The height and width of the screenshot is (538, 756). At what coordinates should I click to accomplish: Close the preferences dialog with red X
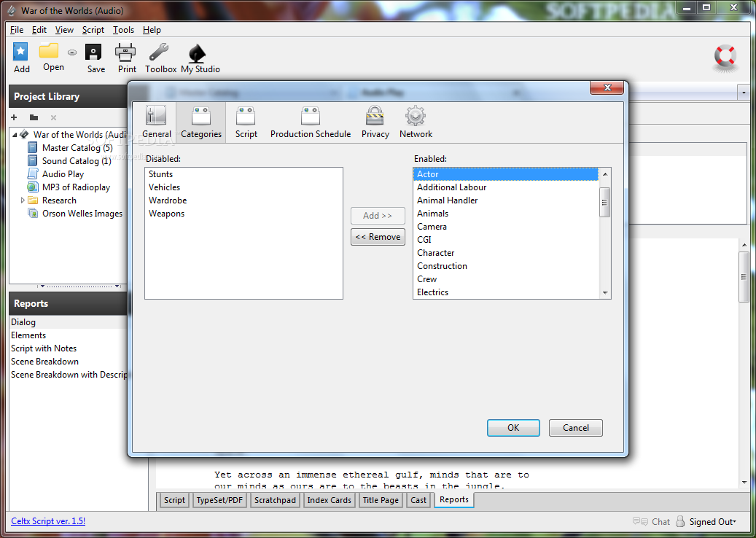[x=607, y=87]
